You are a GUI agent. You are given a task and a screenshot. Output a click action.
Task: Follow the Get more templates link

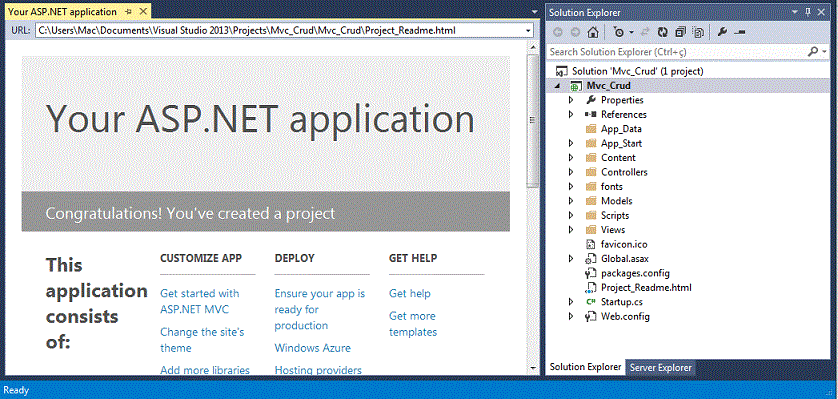pos(413,324)
